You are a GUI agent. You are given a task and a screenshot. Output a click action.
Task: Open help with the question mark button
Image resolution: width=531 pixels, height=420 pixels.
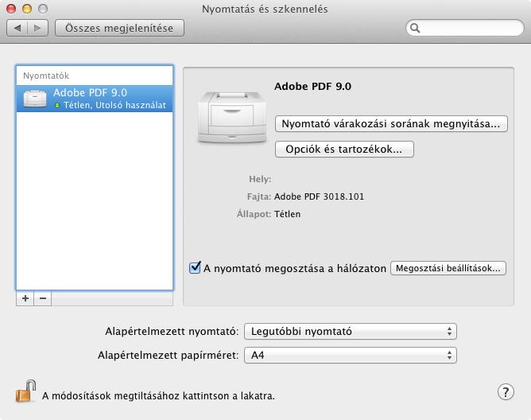(506, 392)
